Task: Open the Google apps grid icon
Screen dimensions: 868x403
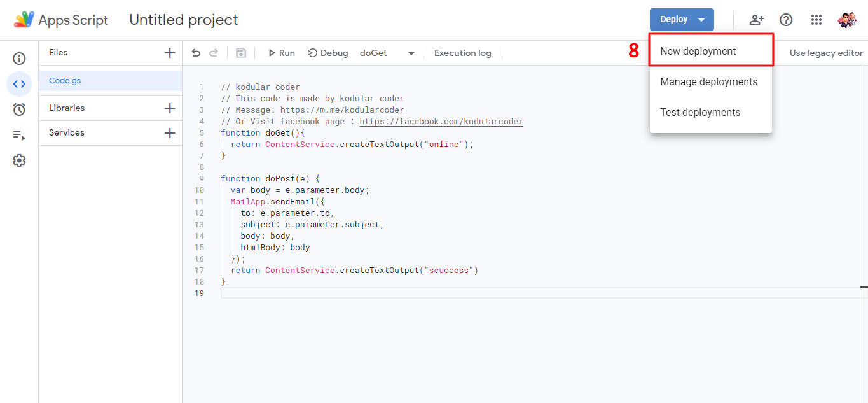Action: (816, 20)
